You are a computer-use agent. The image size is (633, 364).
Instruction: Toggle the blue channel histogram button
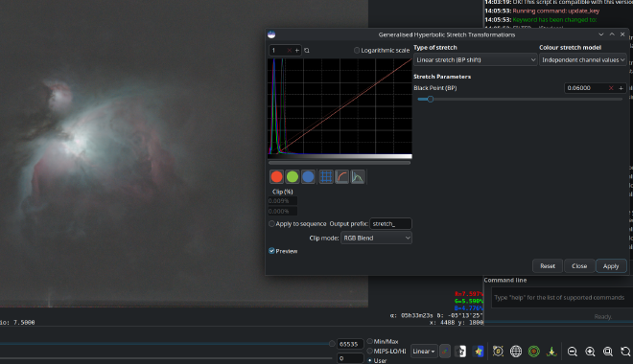point(308,176)
